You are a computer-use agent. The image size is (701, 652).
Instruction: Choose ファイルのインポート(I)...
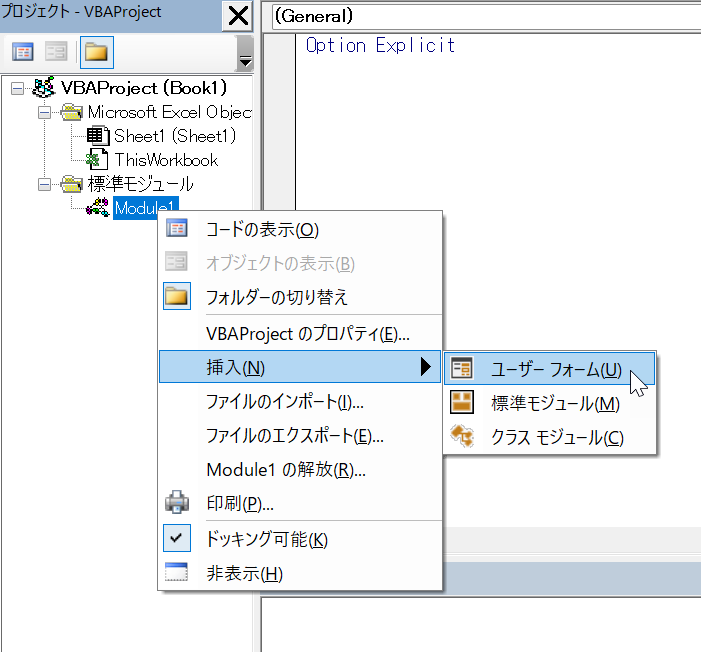point(300,401)
